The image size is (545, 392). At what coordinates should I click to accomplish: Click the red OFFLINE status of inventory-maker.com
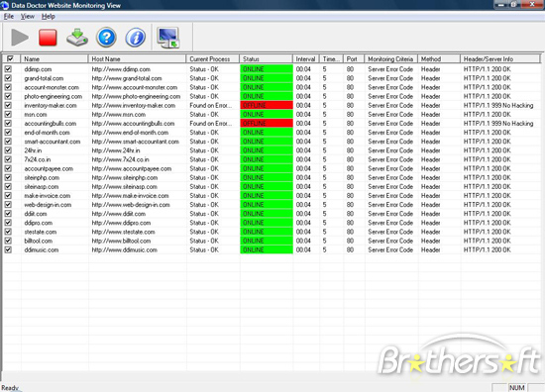(x=267, y=105)
